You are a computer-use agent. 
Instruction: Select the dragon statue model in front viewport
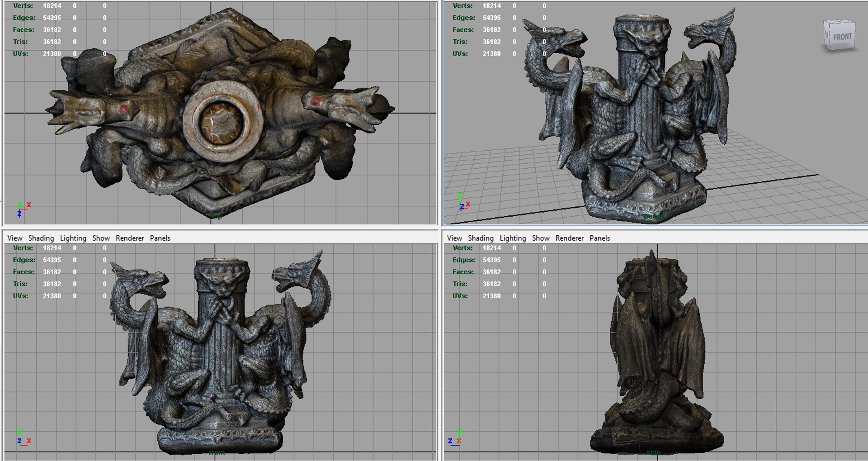coord(221,353)
